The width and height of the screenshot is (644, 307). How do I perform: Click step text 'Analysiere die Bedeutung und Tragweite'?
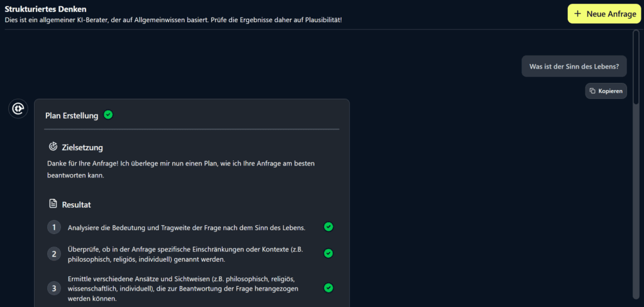186,227
